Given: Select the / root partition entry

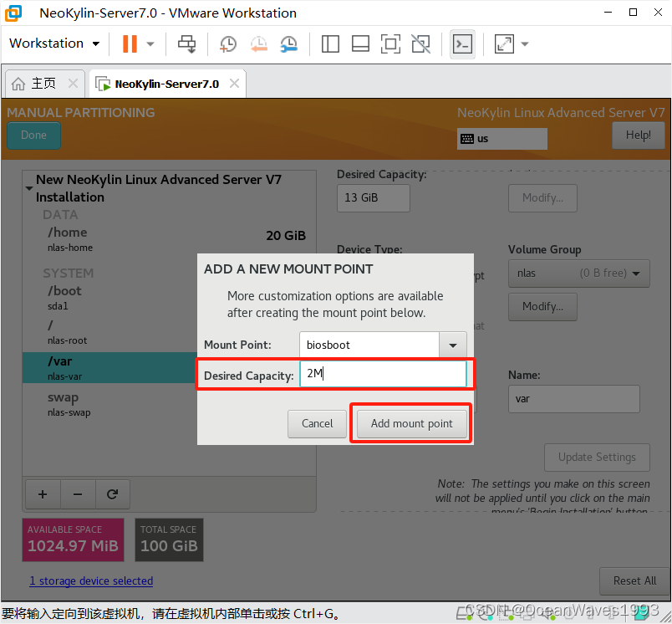Looking at the screenshot, I should tap(109, 332).
